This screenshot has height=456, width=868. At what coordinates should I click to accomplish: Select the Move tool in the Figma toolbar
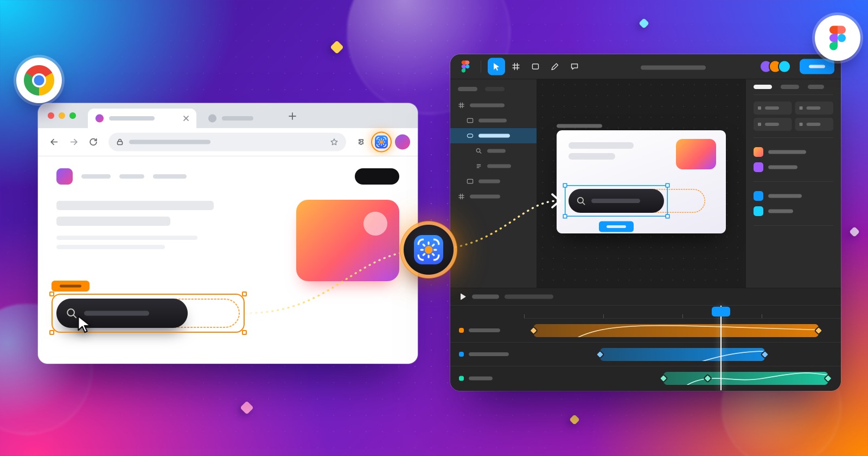496,67
